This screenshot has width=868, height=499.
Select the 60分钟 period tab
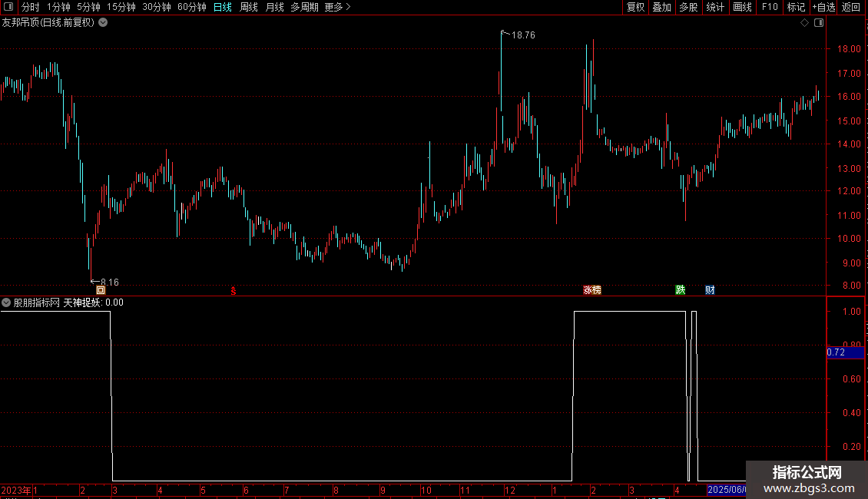tap(192, 7)
